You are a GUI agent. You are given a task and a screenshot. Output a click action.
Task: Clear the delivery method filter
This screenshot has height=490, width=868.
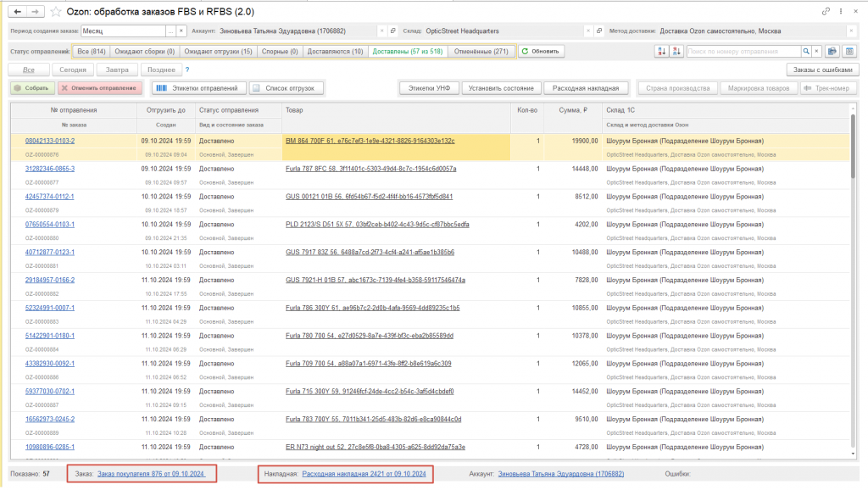coord(851,31)
